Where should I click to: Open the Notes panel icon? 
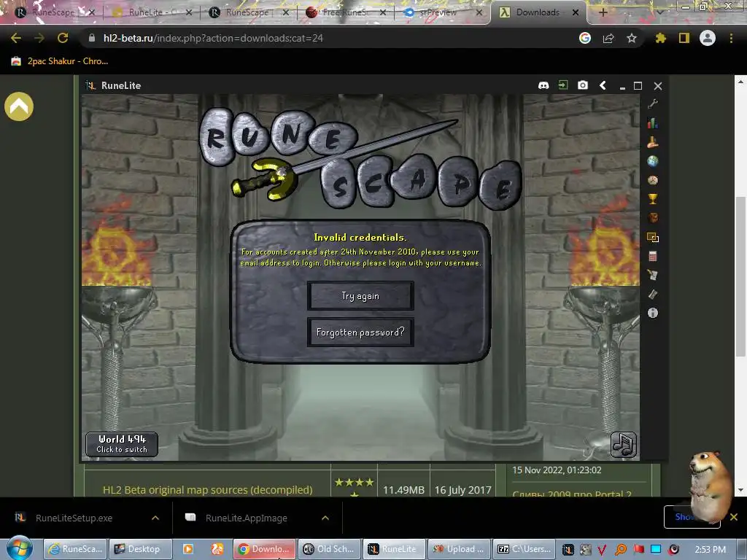point(653,295)
